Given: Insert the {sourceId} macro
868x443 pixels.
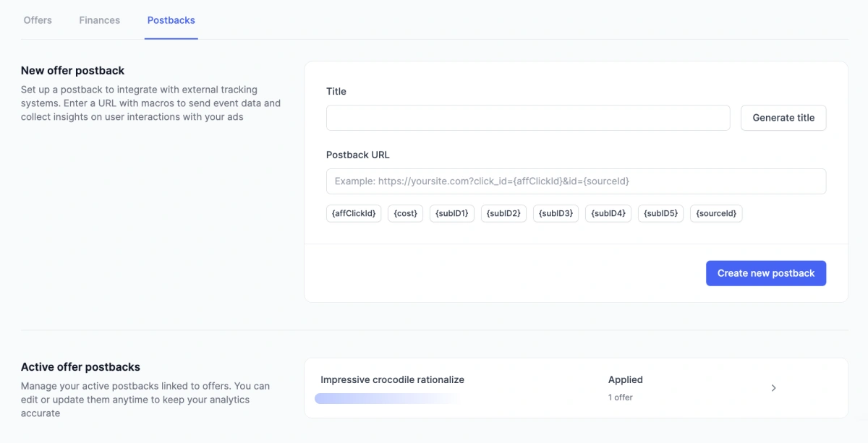Looking at the screenshot, I should 716,213.
